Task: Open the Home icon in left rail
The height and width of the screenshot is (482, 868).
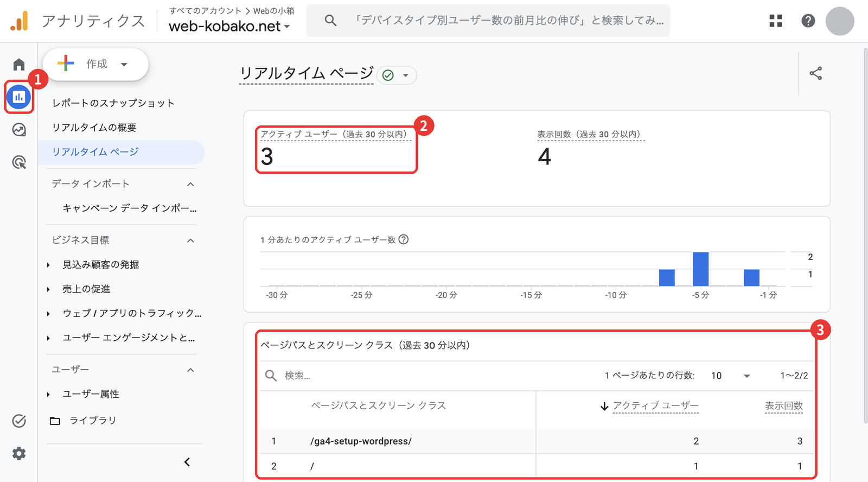Action: coord(19,65)
